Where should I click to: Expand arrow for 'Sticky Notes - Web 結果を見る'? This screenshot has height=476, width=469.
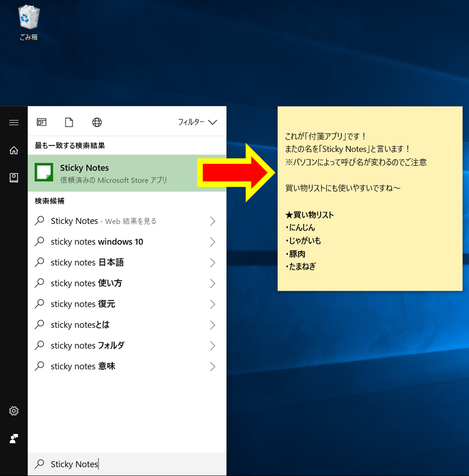point(212,221)
